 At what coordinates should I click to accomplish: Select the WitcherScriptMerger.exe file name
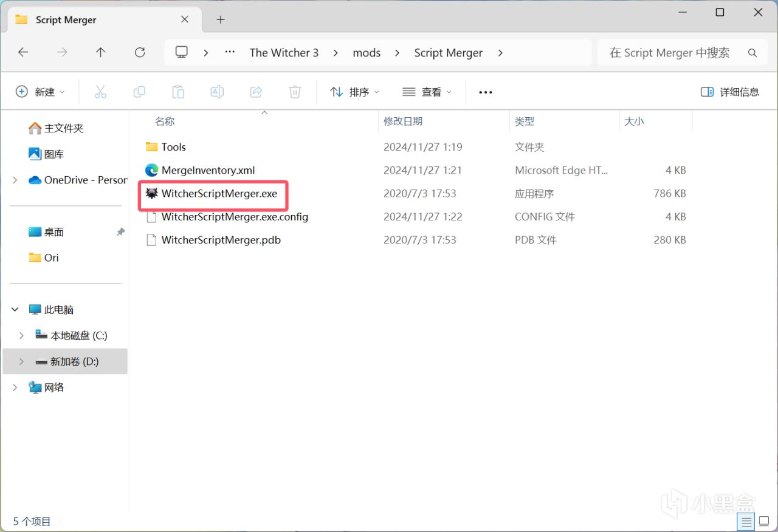coord(219,194)
